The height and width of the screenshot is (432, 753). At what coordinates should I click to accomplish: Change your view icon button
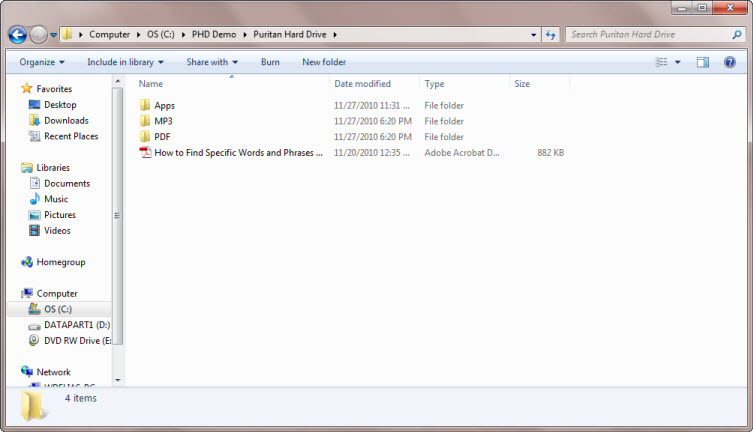coord(662,62)
